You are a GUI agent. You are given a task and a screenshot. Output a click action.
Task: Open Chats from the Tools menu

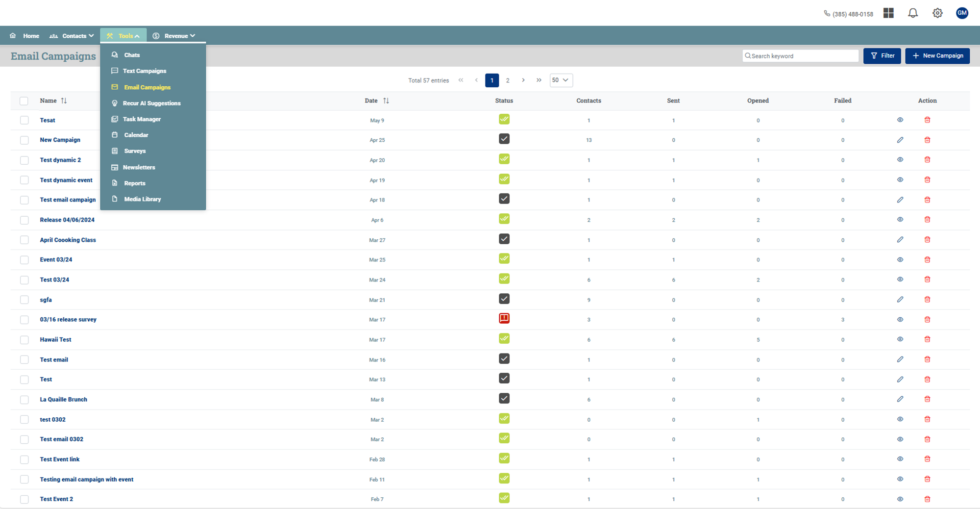tap(131, 55)
